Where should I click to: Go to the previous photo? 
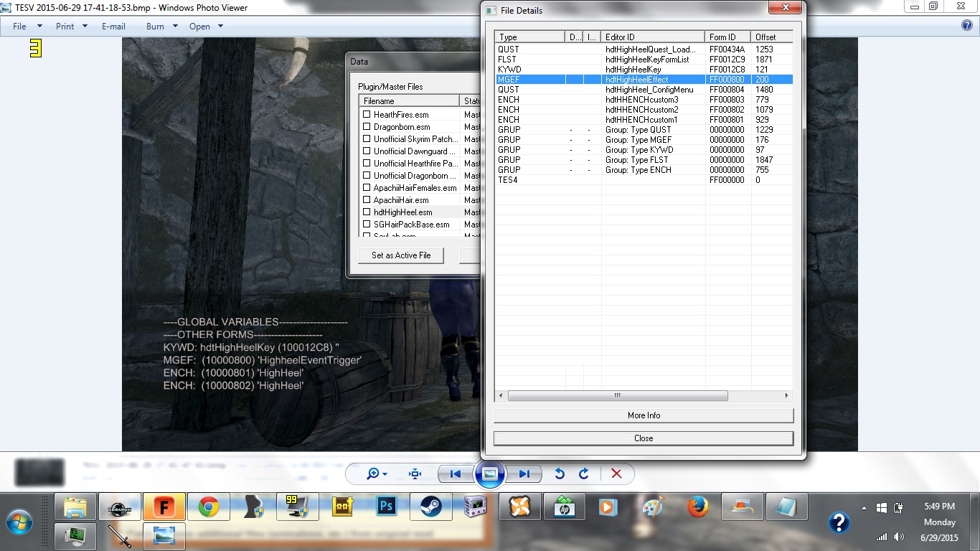point(455,474)
